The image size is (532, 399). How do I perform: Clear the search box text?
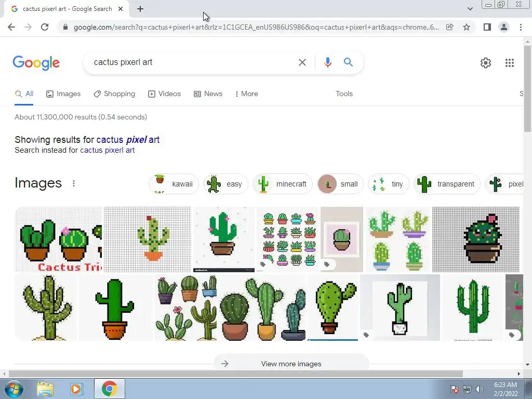[x=302, y=62]
